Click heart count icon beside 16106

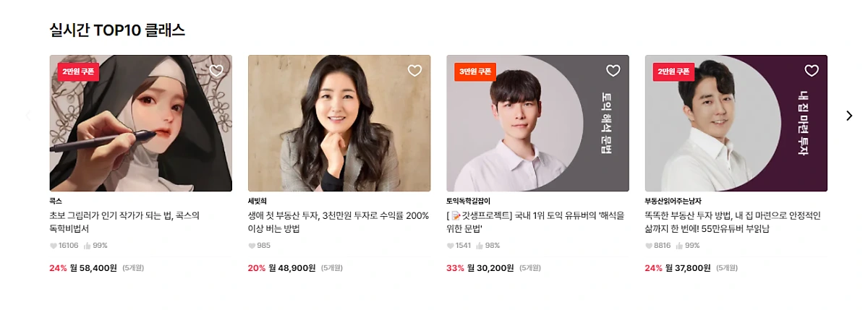(x=53, y=246)
